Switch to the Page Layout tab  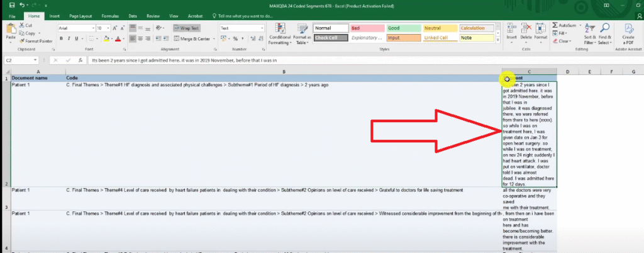coord(80,16)
